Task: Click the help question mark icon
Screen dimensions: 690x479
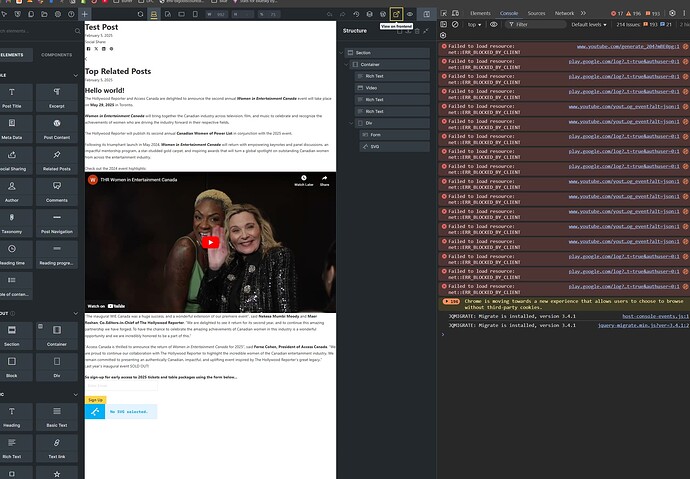Action: click(x=71, y=14)
